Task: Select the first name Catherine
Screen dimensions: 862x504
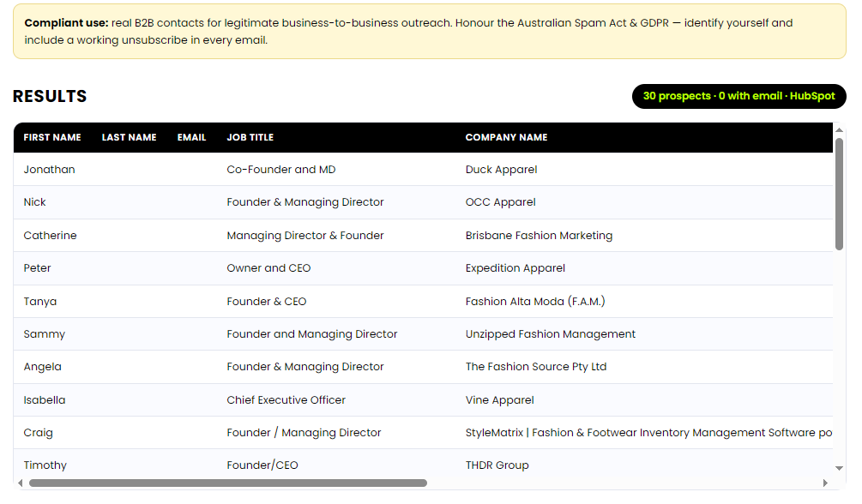Action: coord(50,235)
